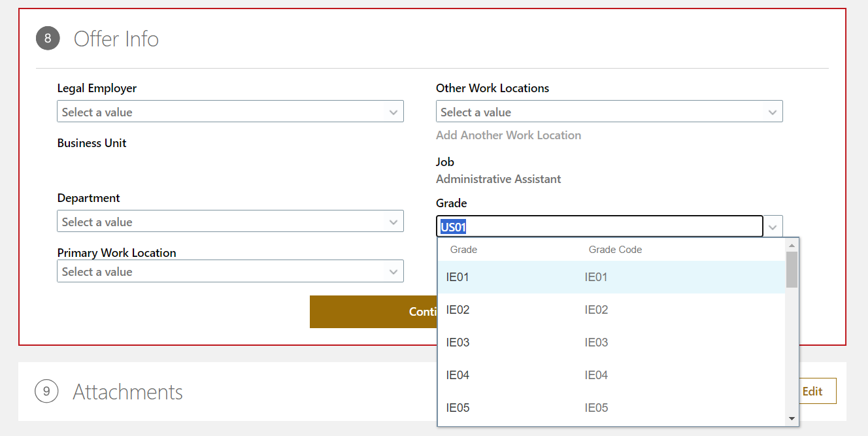Click the Grade input field containing US01
The width and height of the screenshot is (868, 436).
tap(599, 226)
